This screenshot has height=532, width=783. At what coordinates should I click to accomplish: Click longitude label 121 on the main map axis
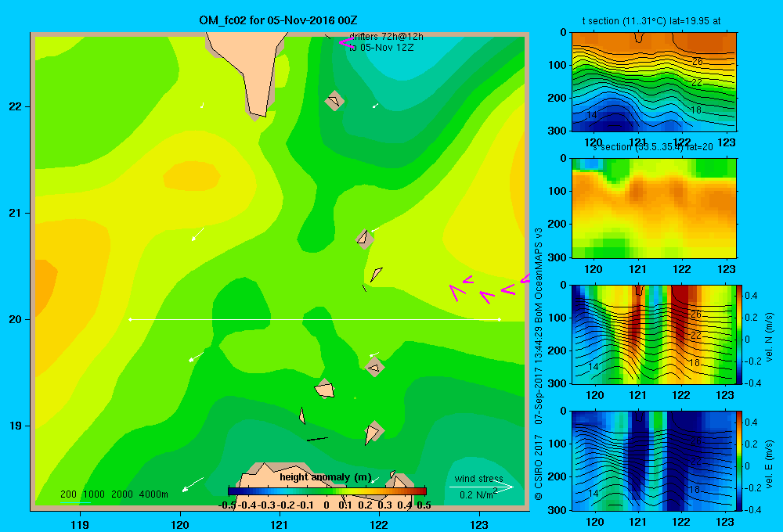tap(280, 524)
